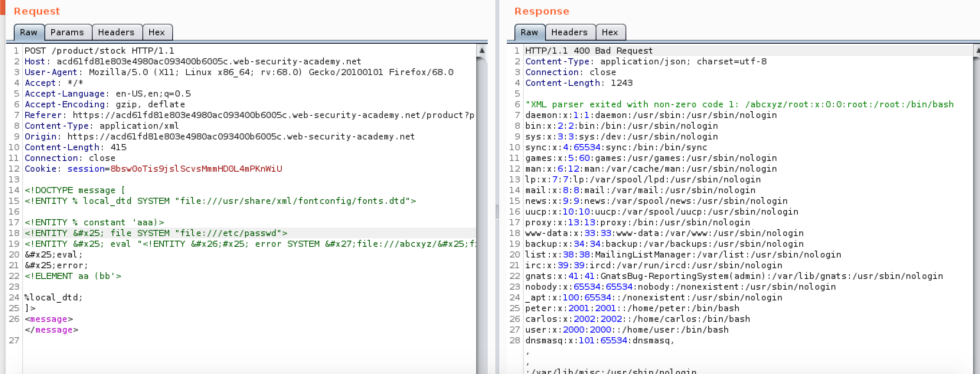Click the eval ENTITY line
The height and width of the screenshot is (374, 980).
click(250, 244)
